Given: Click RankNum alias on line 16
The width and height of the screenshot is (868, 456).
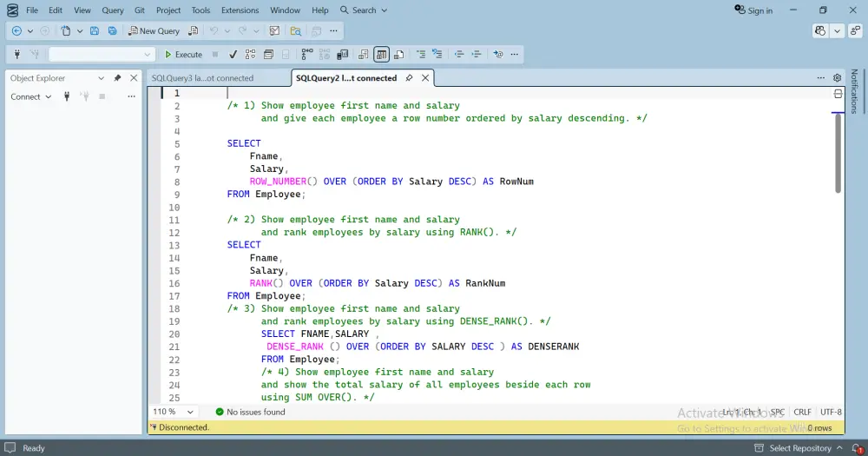Looking at the screenshot, I should [x=485, y=283].
